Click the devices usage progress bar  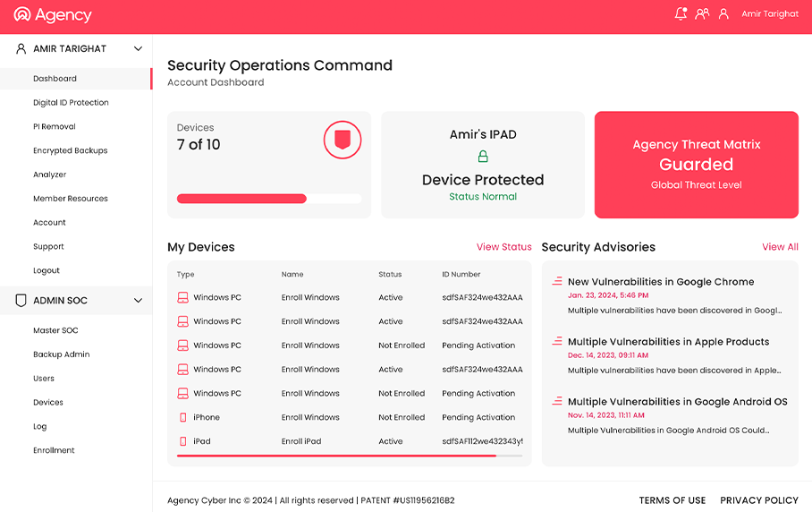[268, 199]
